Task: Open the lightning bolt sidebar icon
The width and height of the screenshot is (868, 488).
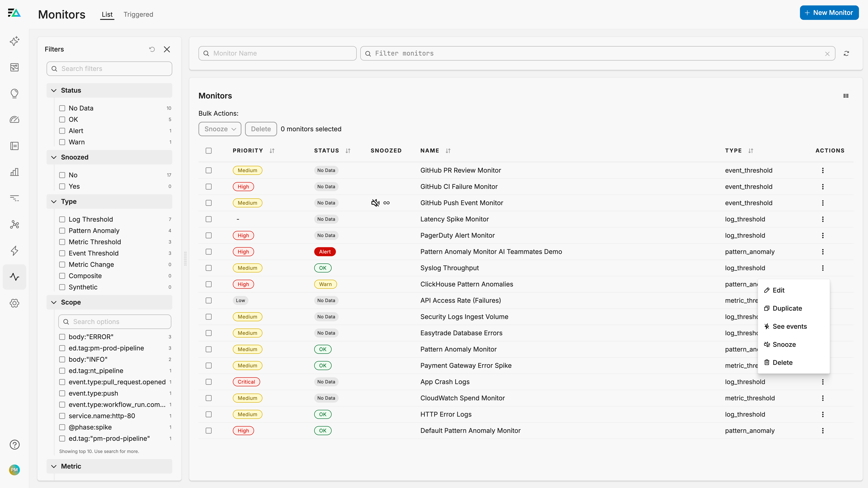Action: click(14, 251)
